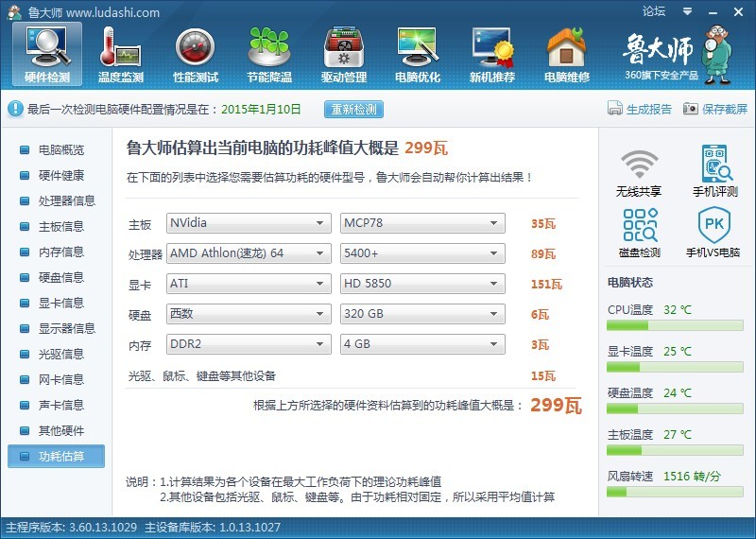
Task: Open the 电脑优化 optimization icon
Action: click(x=418, y=54)
